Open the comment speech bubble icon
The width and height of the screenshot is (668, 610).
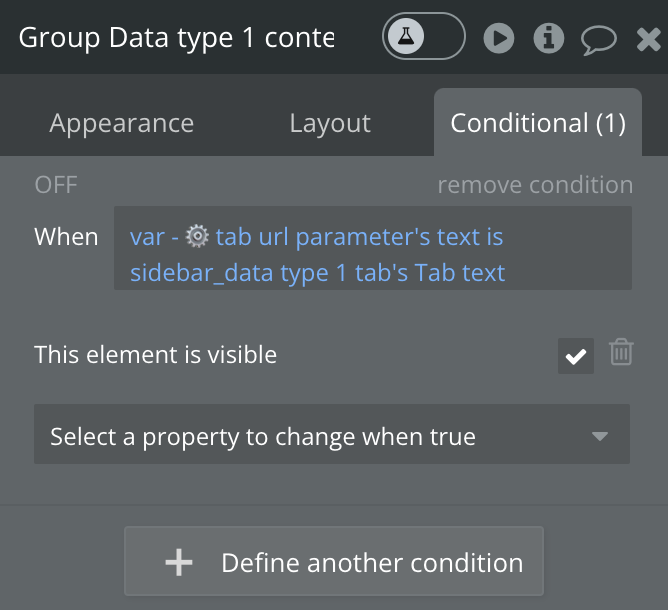point(598,39)
